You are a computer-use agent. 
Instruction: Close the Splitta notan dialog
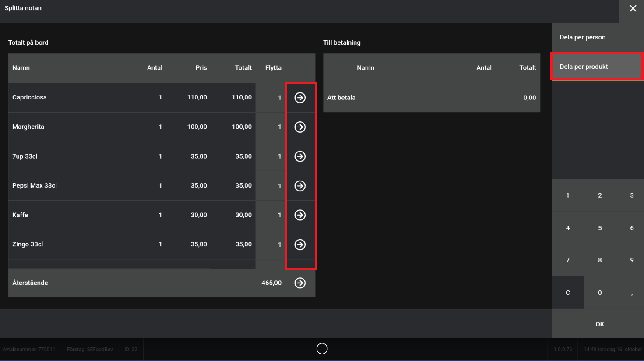(633, 9)
